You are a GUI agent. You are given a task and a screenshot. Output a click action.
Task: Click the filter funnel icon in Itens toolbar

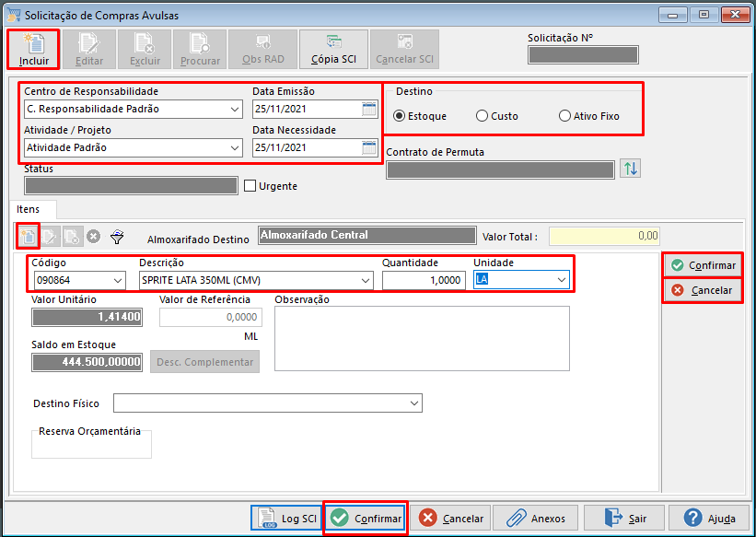point(117,237)
